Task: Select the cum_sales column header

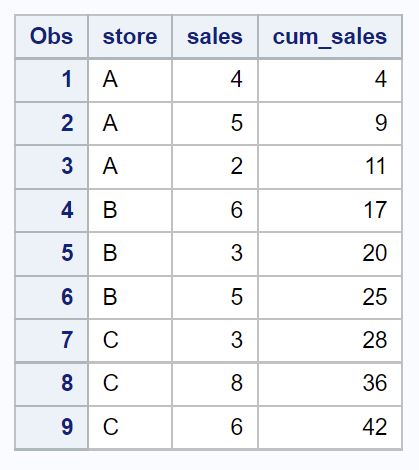Action: [330, 36]
